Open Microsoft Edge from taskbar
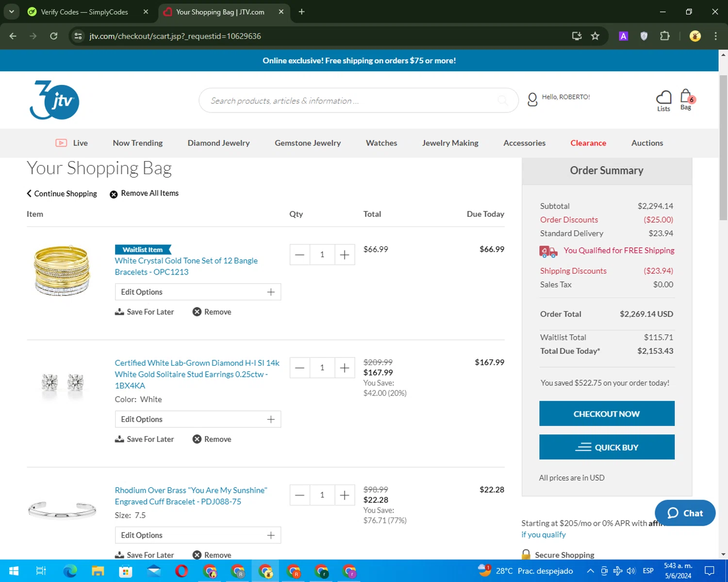The width and height of the screenshot is (728, 582). pos(70,571)
